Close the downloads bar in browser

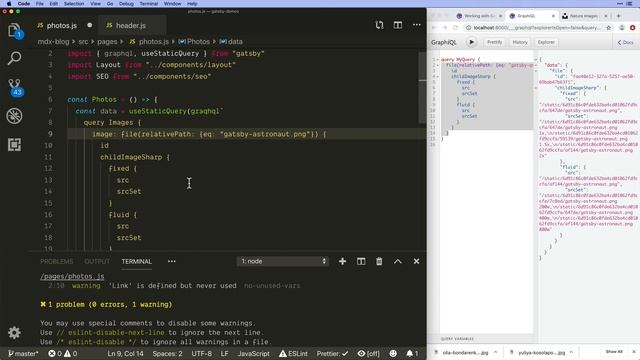pyautogui.click(x=634, y=352)
